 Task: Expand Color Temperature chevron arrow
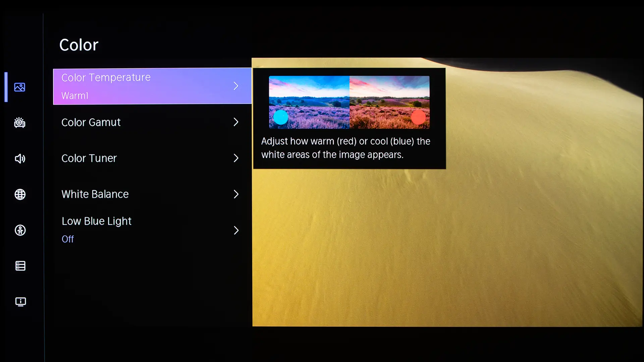click(236, 86)
